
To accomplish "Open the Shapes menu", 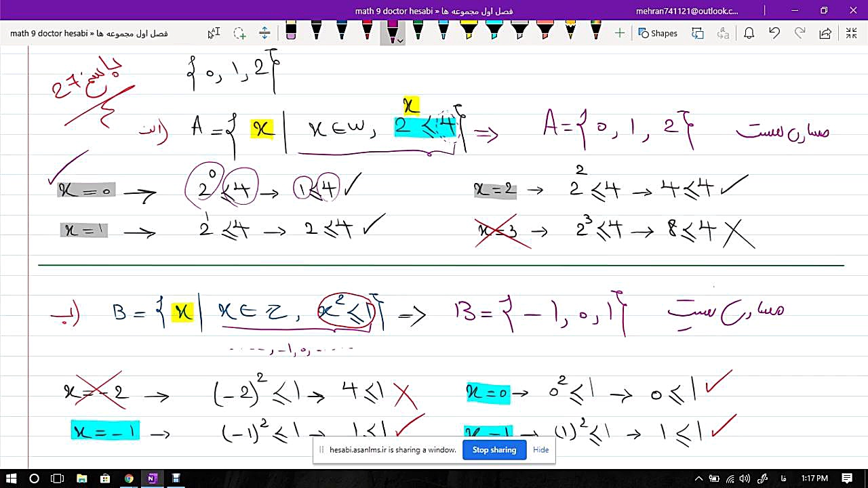I will [x=658, y=33].
